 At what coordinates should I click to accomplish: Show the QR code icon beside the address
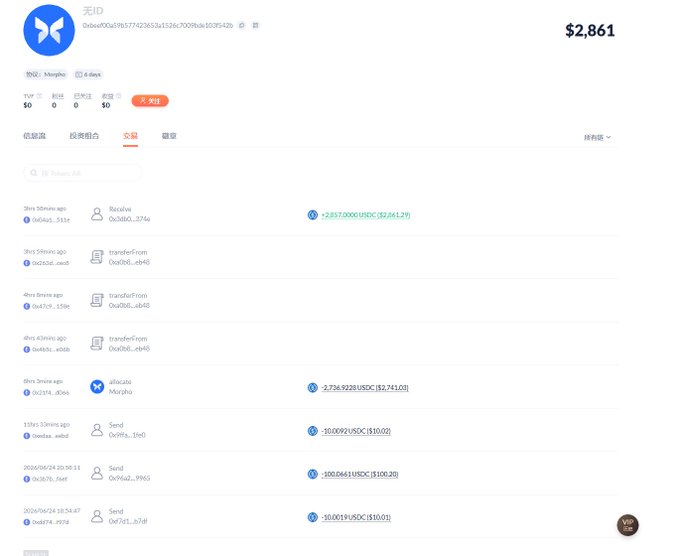(256, 25)
